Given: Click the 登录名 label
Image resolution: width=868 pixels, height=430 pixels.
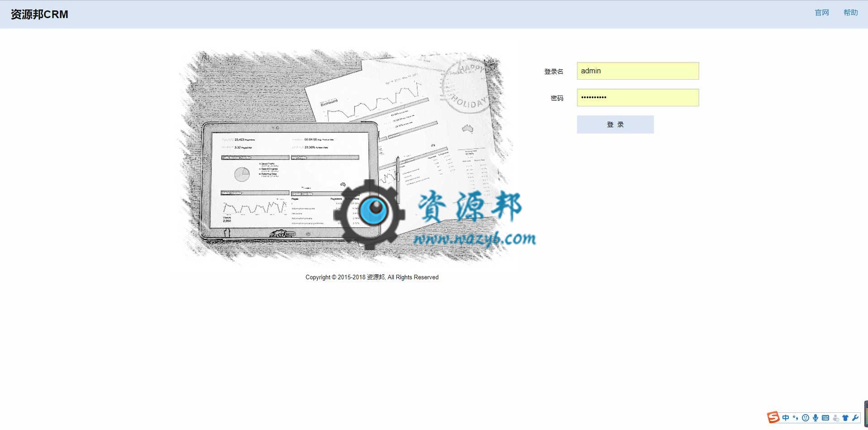Looking at the screenshot, I should pos(553,72).
